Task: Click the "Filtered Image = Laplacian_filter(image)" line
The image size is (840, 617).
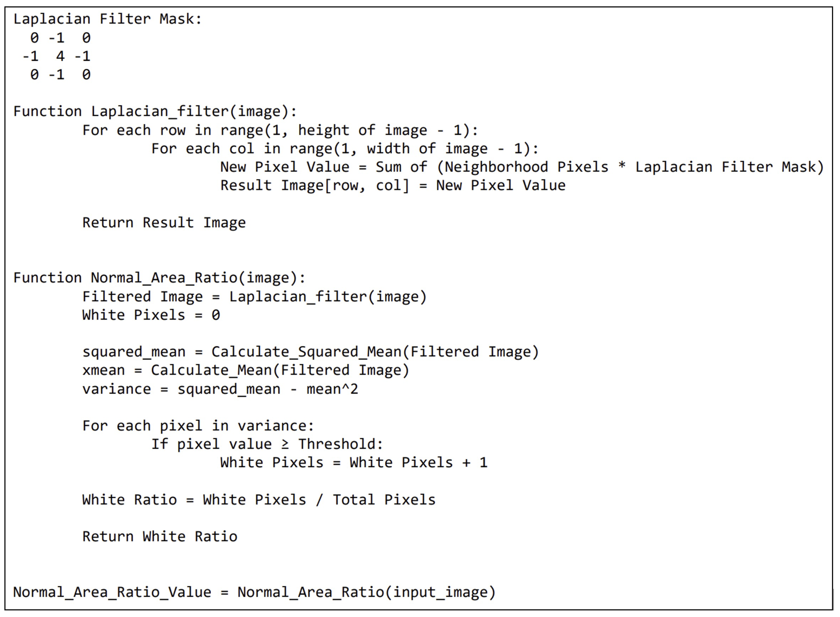Action: point(254,297)
